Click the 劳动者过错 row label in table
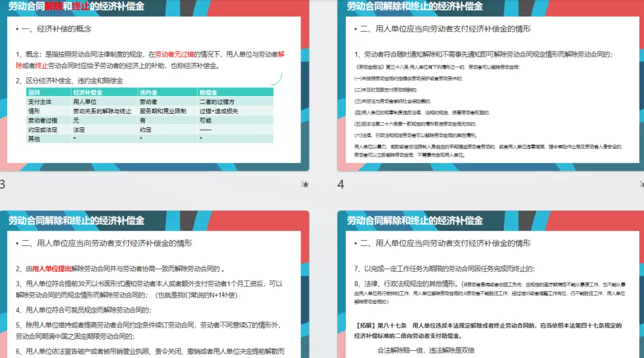 point(48,120)
